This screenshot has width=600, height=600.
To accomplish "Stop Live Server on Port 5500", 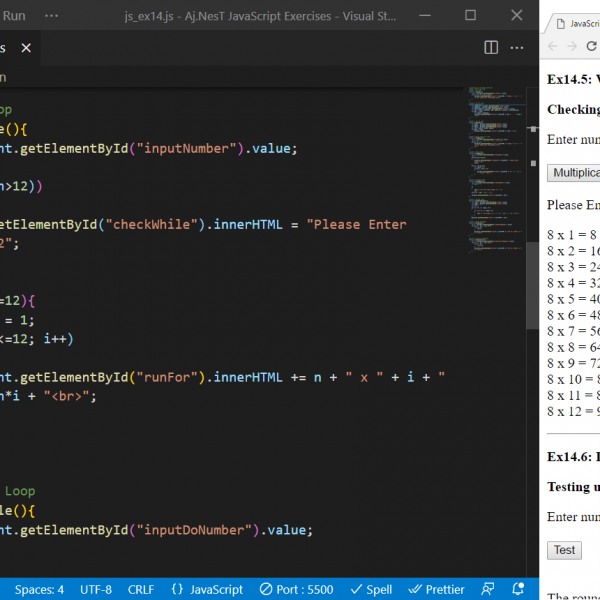I will click(296, 589).
